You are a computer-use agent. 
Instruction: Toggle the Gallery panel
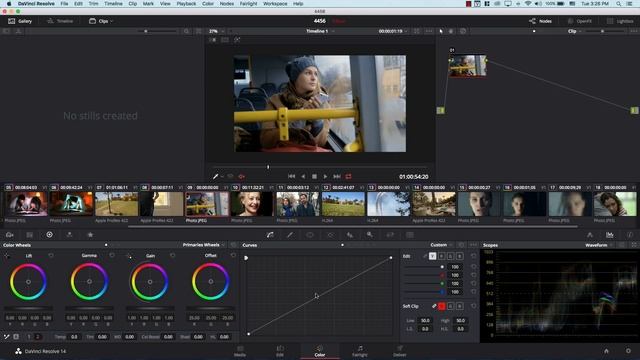20,21
